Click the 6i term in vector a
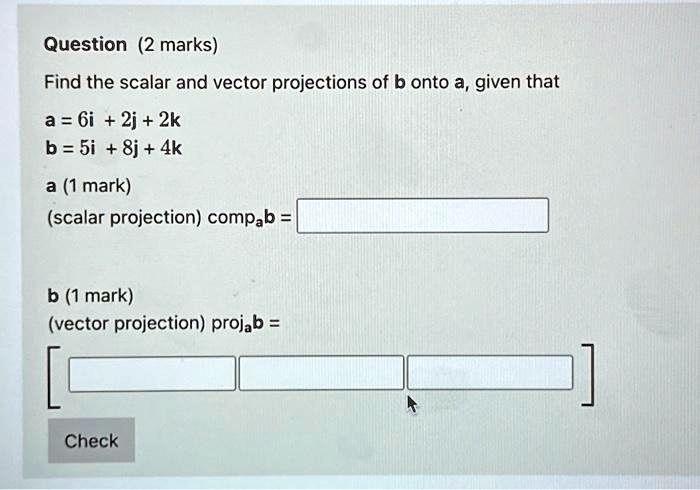 [x=86, y=120]
